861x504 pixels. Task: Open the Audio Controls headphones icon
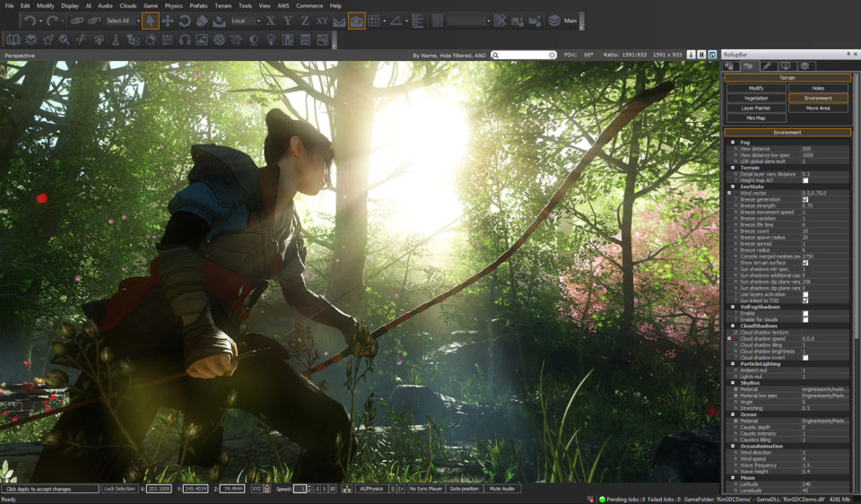pos(185,39)
